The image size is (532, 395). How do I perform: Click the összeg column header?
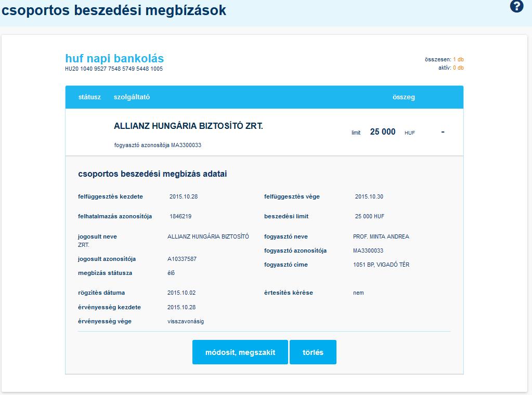(x=404, y=97)
